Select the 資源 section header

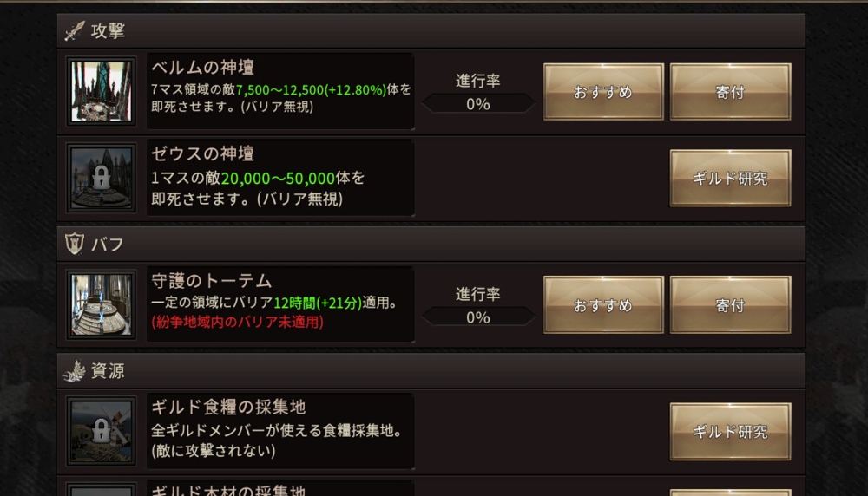tap(431, 370)
